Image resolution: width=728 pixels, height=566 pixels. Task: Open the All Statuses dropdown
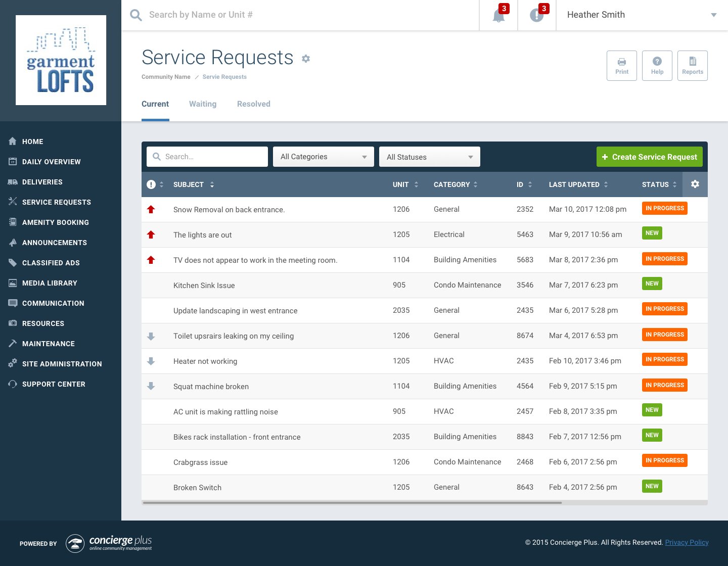429,157
